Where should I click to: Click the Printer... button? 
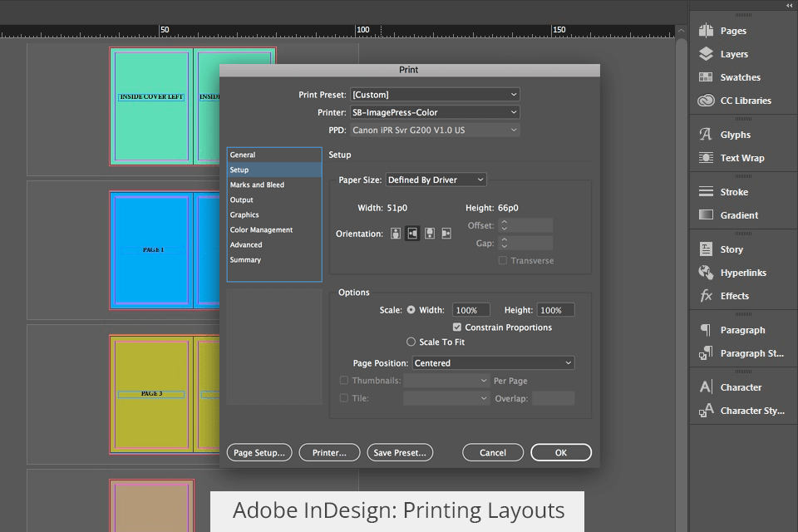point(329,452)
